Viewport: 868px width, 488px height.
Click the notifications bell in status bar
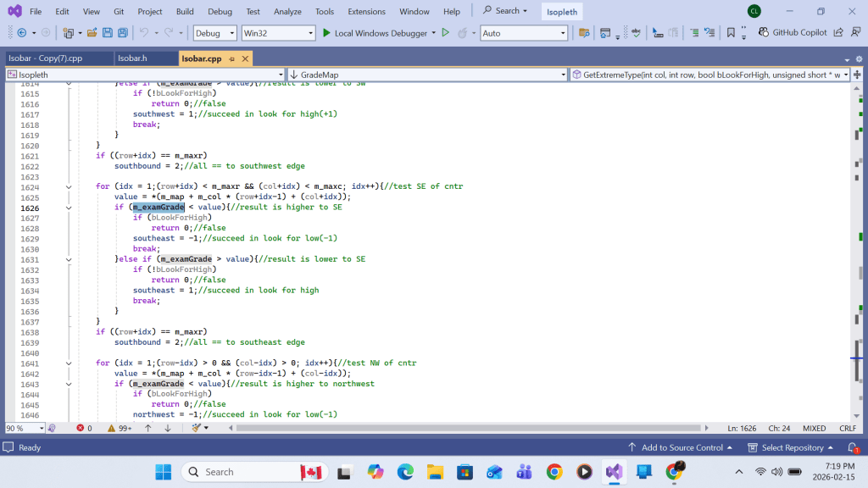click(x=854, y=447)
